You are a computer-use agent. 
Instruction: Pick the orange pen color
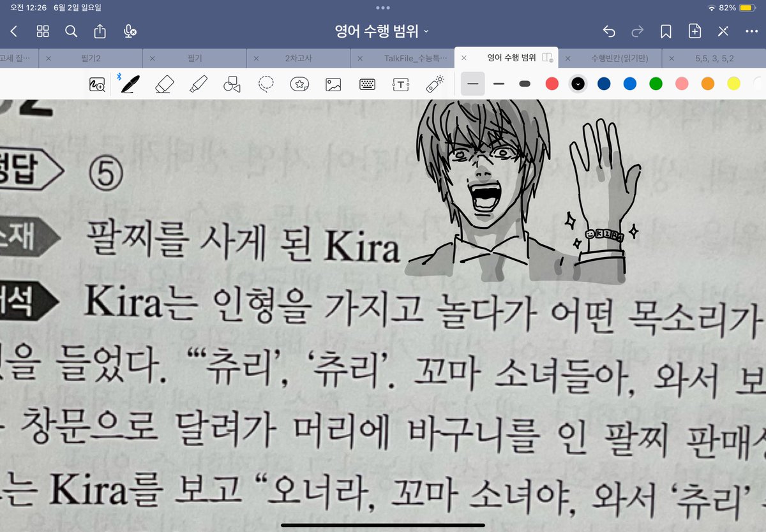[707, 84]
